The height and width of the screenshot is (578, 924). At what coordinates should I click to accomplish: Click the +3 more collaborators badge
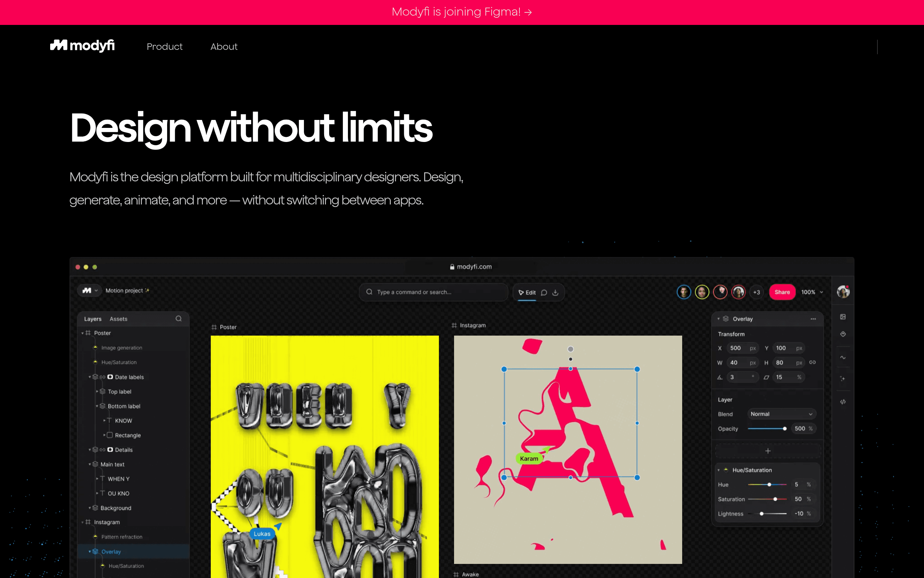pos(757,292)
